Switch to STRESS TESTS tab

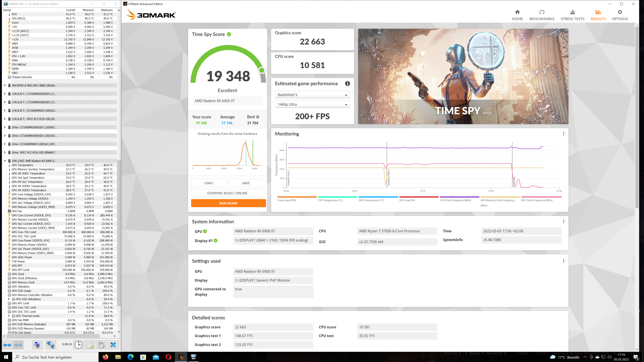point(572,15)
